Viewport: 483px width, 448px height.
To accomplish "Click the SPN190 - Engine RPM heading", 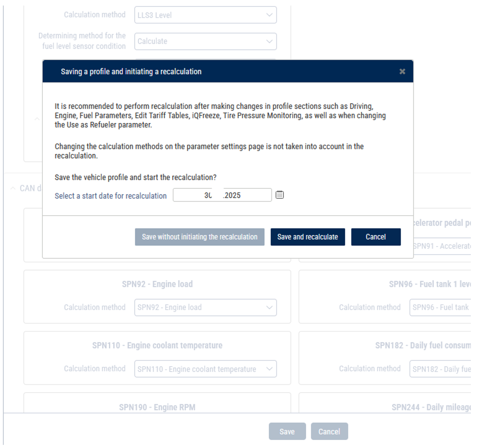I will 157,407.
